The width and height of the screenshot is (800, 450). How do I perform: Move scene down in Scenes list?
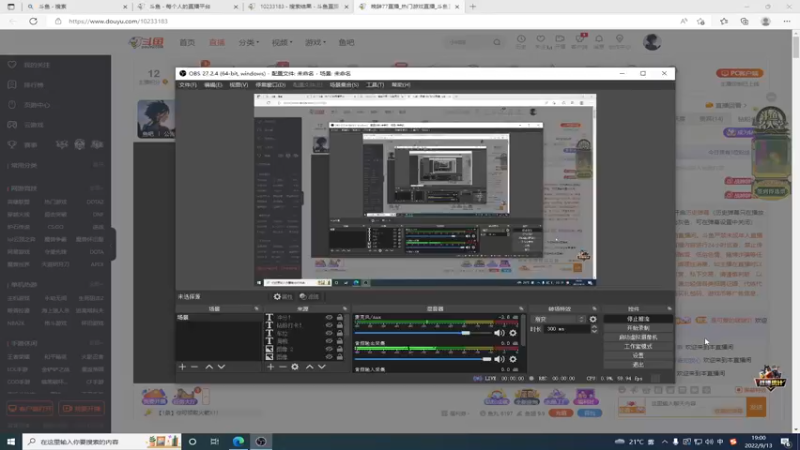coord(221,367)
